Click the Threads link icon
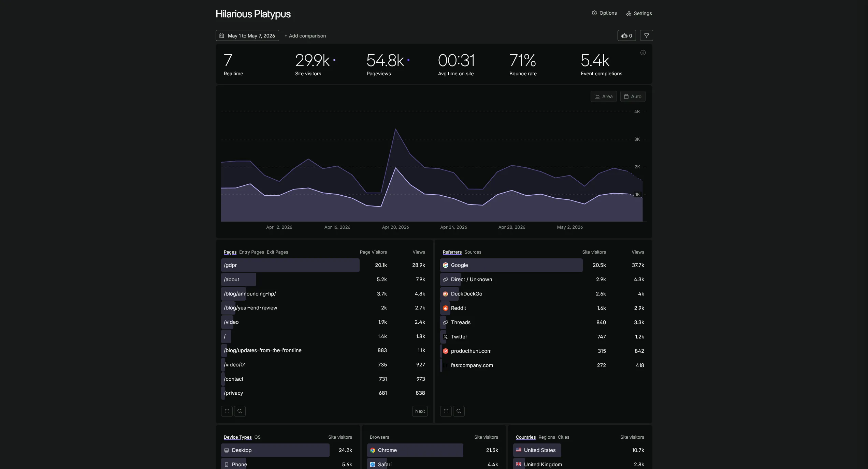868x469 pixels. (x=445, y=322)
